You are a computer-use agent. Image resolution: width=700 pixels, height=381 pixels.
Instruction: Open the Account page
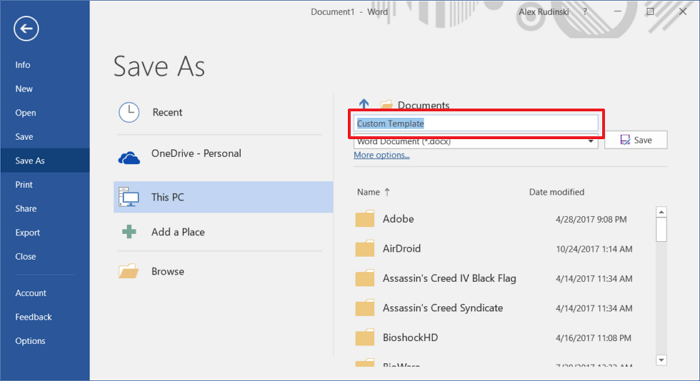click(30, 293)
